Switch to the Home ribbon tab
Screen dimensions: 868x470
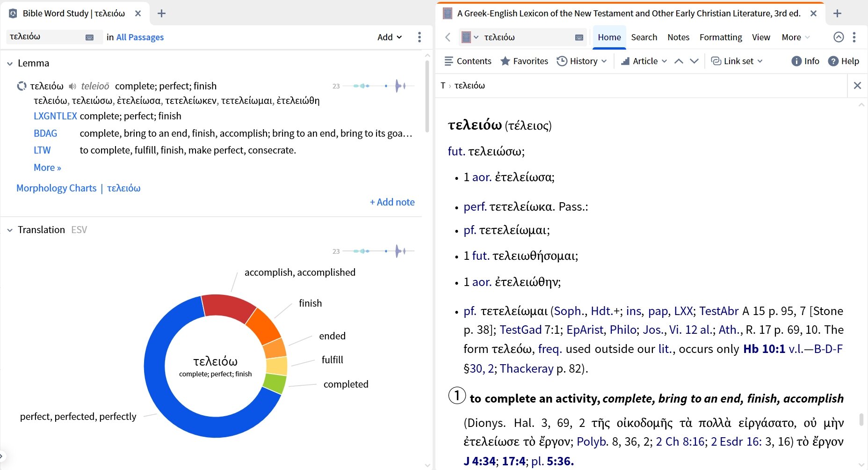coord(609,37)
